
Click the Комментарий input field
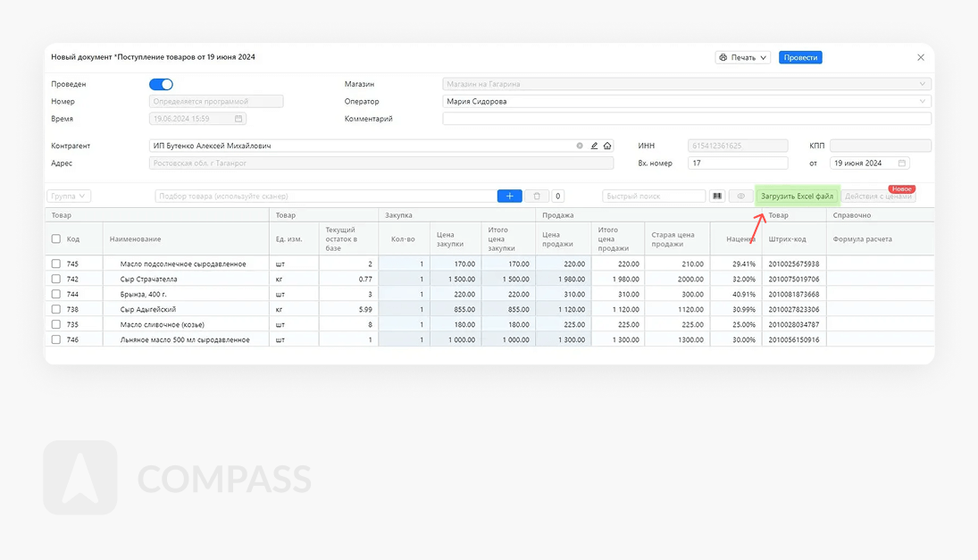686,119
